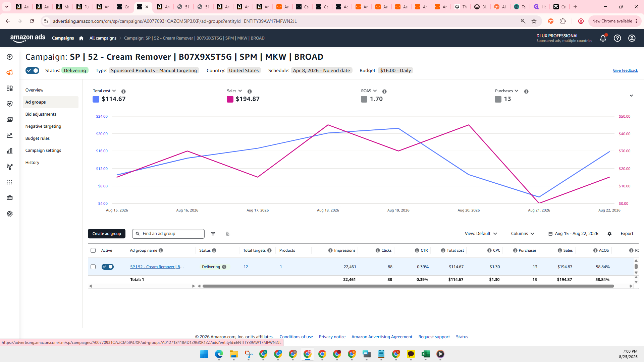644x362 pixels.
Task: Open the Request support footer link
Action: click(x=434, y=337)
